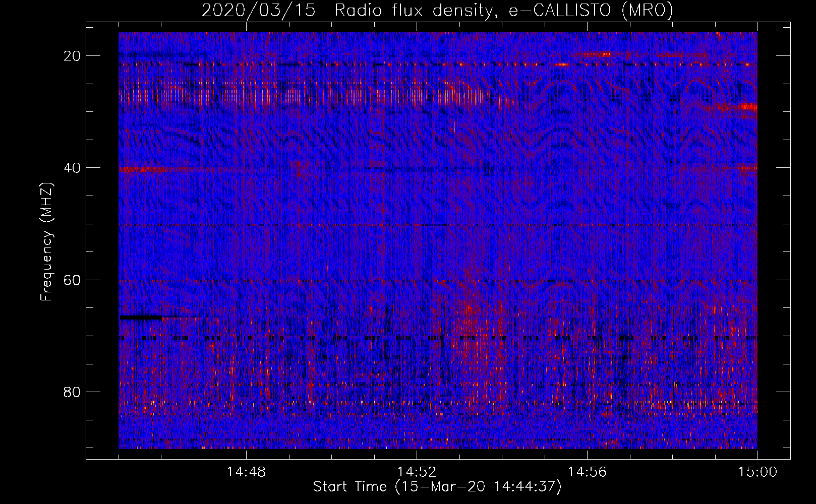Click the 80 MHz frequency tick label
Viewport: 816px width, 504px height.
[x=73, y=392]
